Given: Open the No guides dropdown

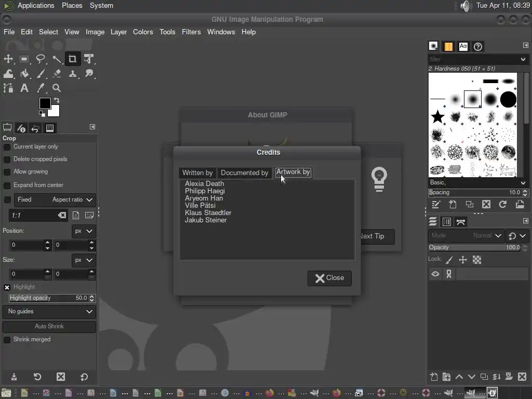Looking at the screenshot, I should click(x=49, y=312).
